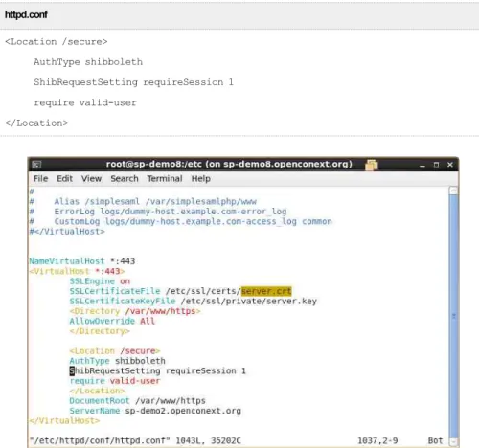479x448 pixels.
Task: Click 'AuthType shibboleth' in code snippet
Action: point(88,62)
